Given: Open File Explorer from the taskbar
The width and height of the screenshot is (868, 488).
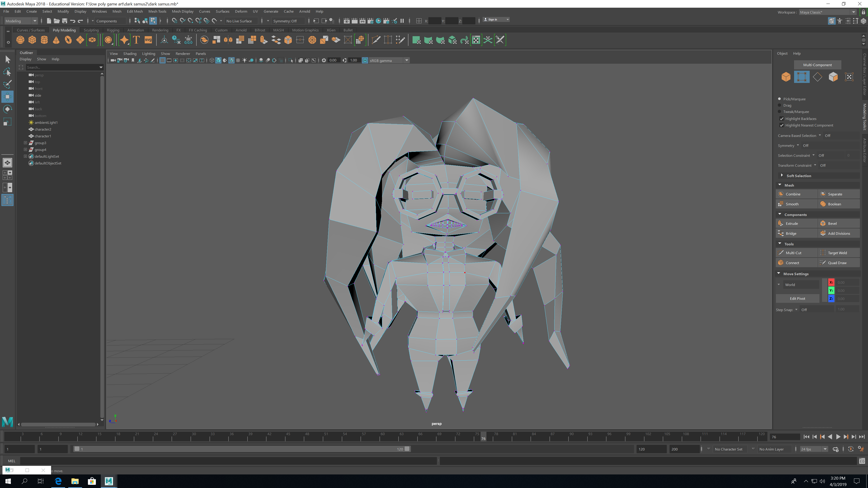Looking at the screenshot, I should tap(75, 481).
